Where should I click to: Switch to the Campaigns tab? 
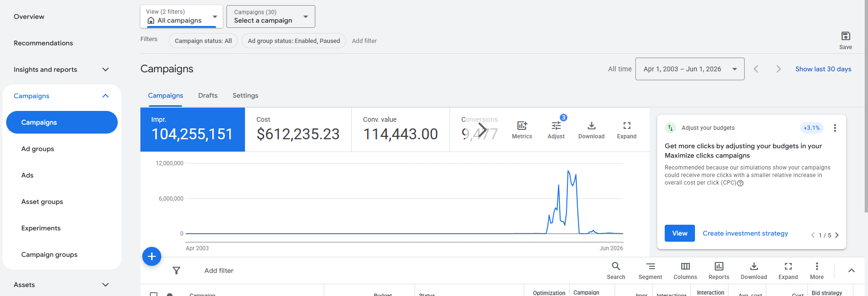[x=165, y=95]
